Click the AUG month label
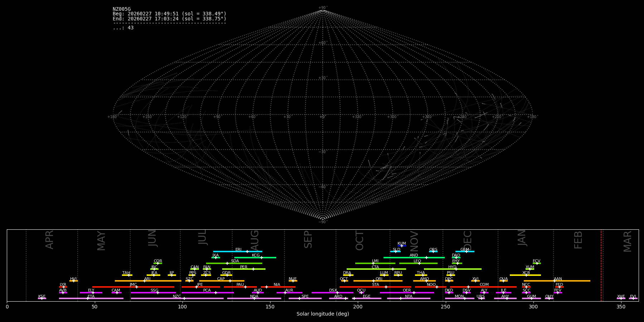 click(x=254, y=241)
